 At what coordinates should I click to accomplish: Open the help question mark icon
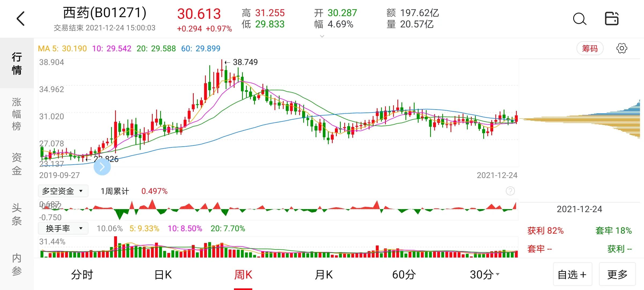(510, 191)
